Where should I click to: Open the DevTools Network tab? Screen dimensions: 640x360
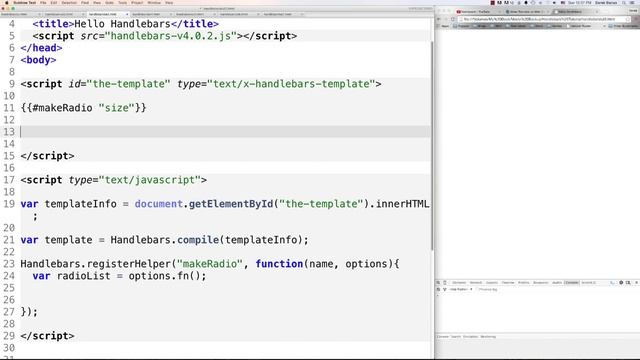click(476, 282)
